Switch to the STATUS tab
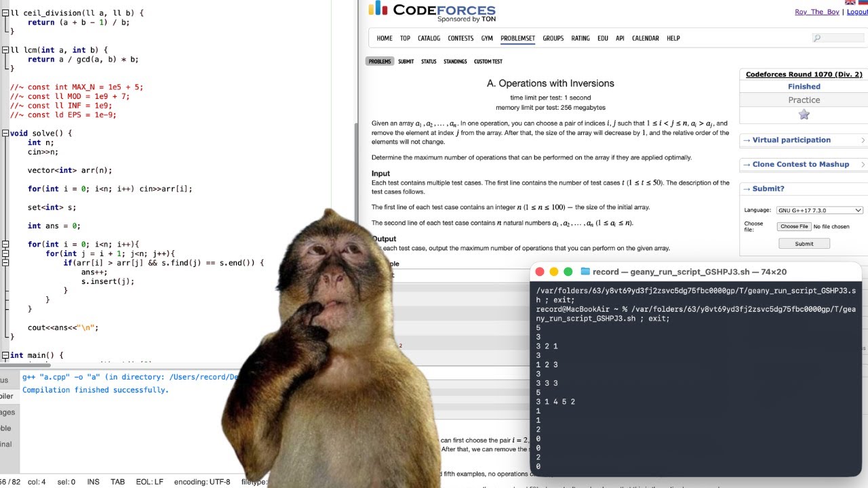 click(429, 62)
